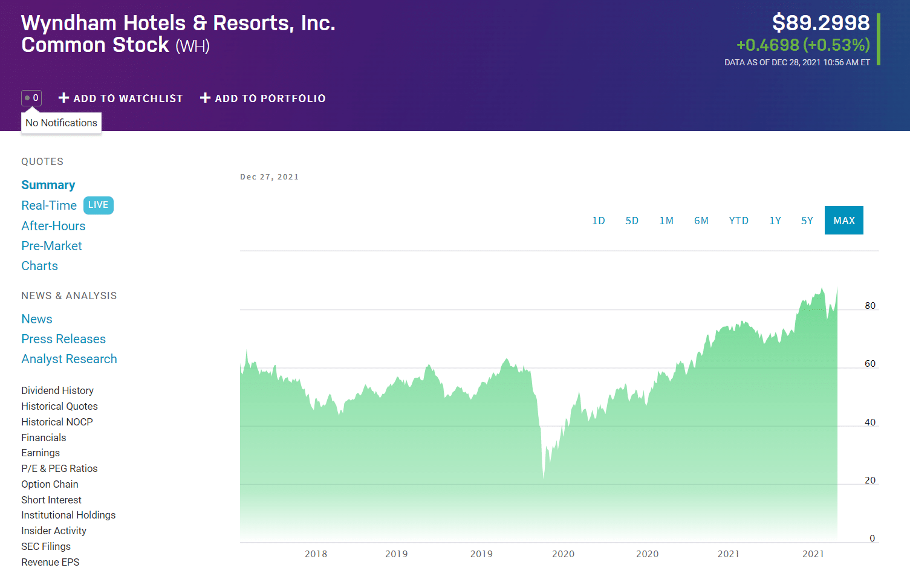
Task: Open the Real-Time quotes link
Action: pyautogui.click(x=49, y=205)
